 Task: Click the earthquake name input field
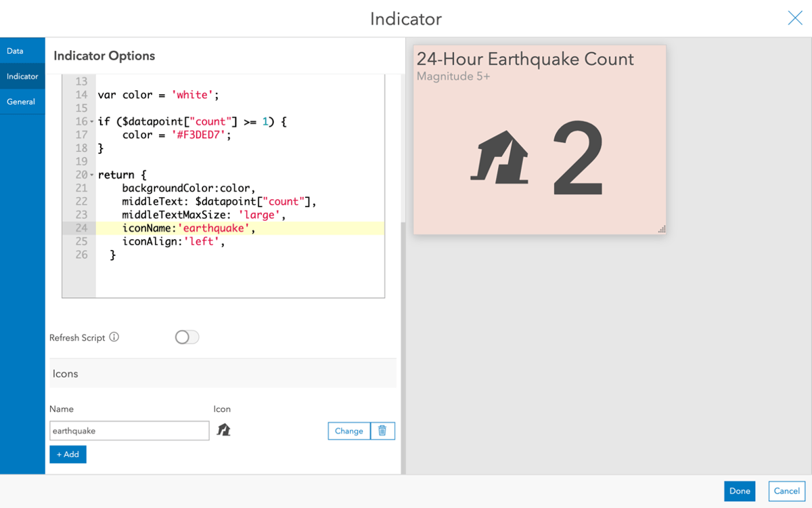point(129,430)
